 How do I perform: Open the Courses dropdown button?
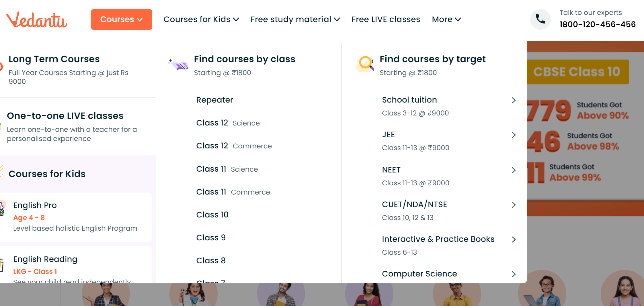point(121,19)
